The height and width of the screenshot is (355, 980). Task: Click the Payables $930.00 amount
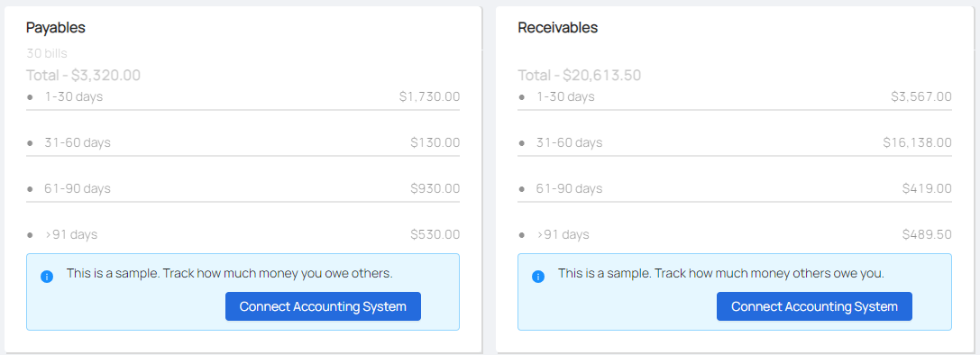pos(435,188)
